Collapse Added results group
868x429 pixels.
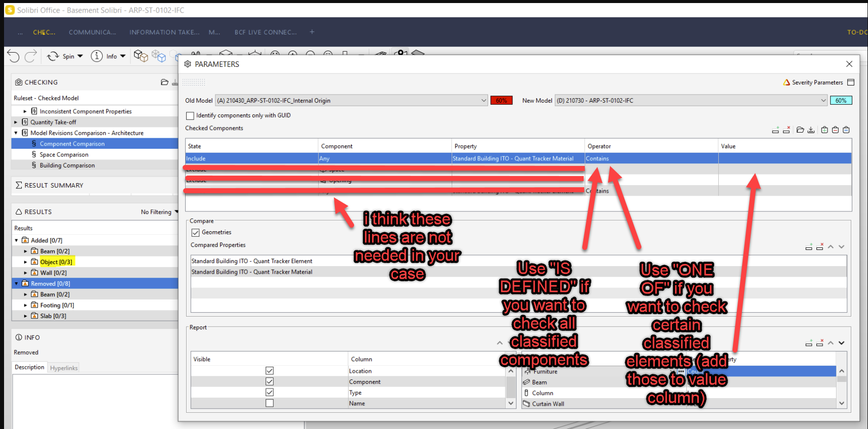pos(16,240)
